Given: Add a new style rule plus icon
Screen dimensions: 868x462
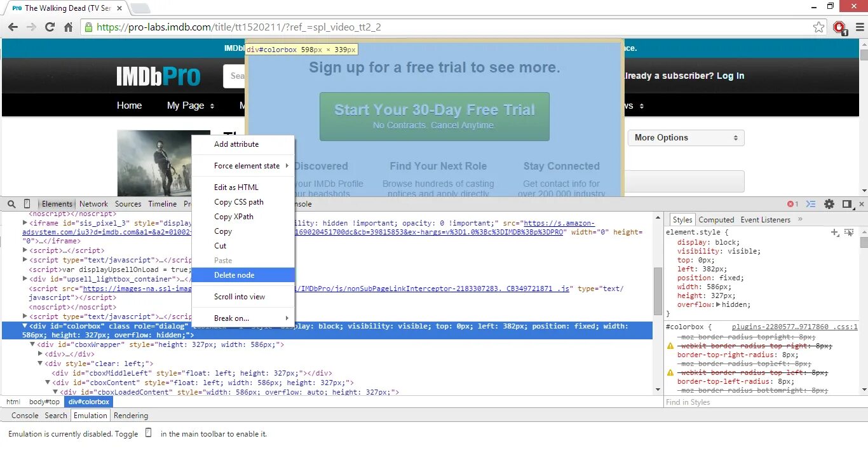Looking at the screenshot, I should pyautogui.click(x=835, y=233).
